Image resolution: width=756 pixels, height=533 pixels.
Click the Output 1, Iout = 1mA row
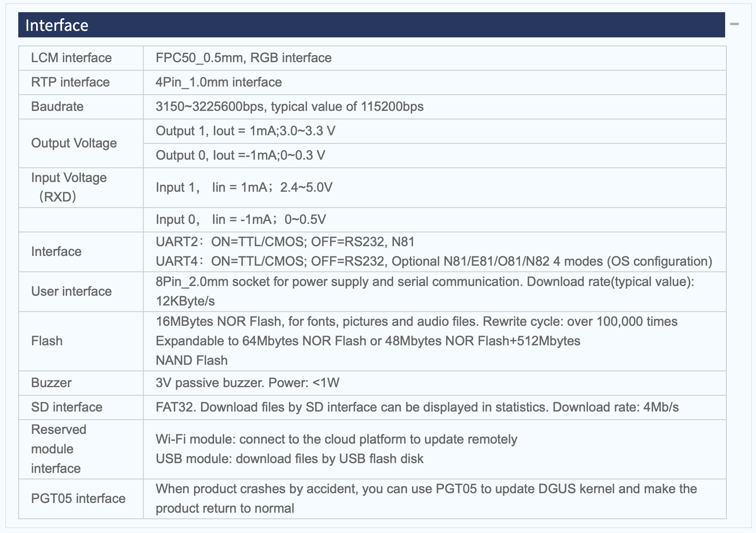(434, 131)
